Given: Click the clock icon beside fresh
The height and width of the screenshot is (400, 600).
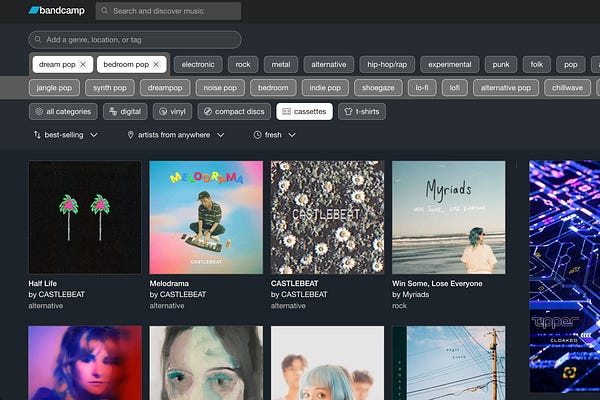Looking at the screenshot, I should 258,135.
